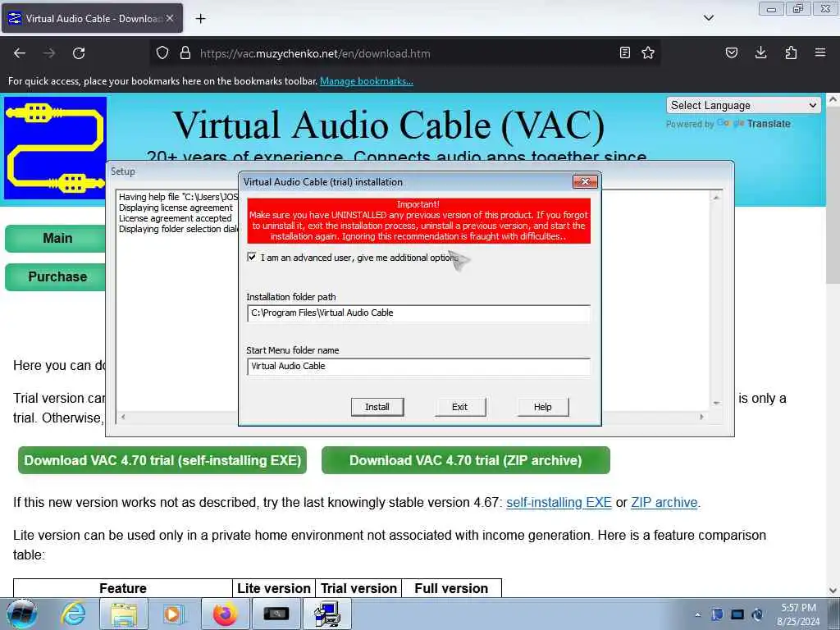Click the Install button

pos(377,407)
